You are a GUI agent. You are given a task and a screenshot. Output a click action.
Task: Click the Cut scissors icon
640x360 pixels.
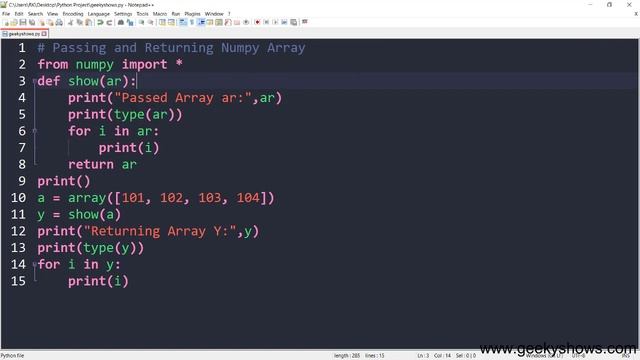(x=70, y=22)
